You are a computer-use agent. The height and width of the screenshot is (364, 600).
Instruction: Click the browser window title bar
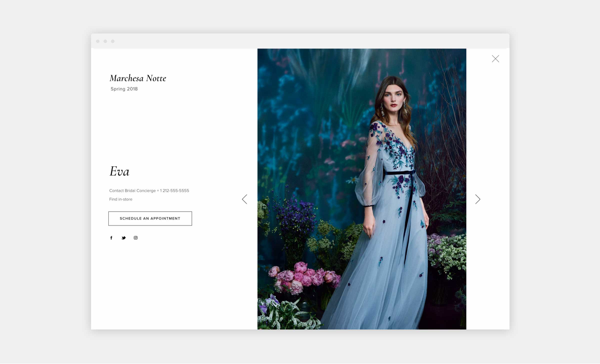coord(300,41)
